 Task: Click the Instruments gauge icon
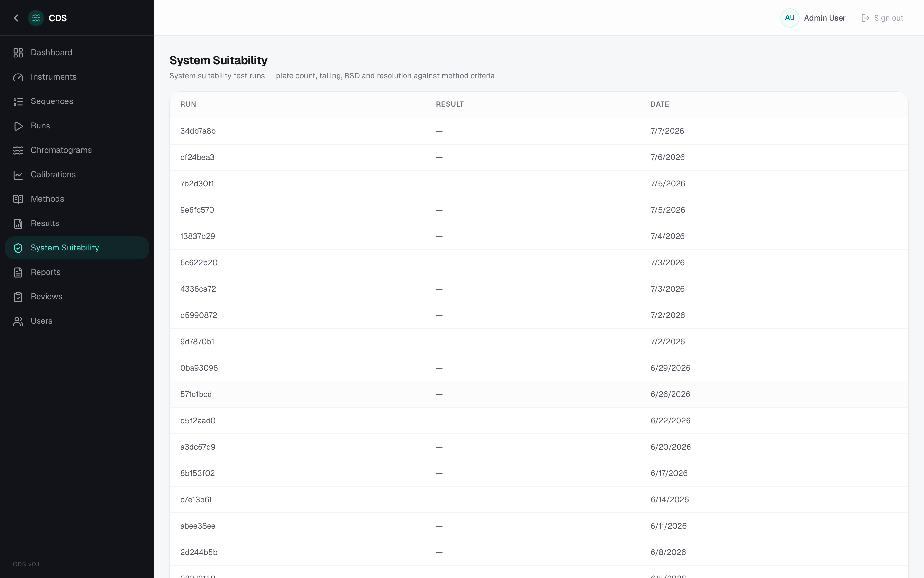18,77
